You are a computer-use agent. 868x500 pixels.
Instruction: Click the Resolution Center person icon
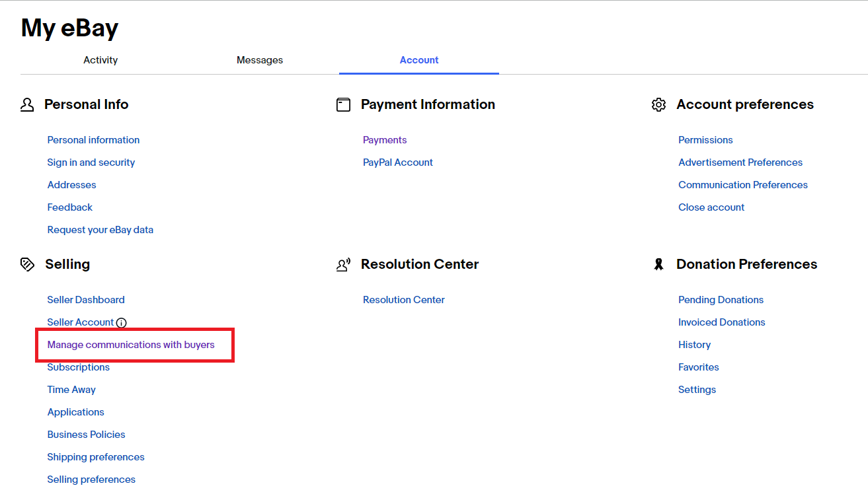click(x=343, y=265)
